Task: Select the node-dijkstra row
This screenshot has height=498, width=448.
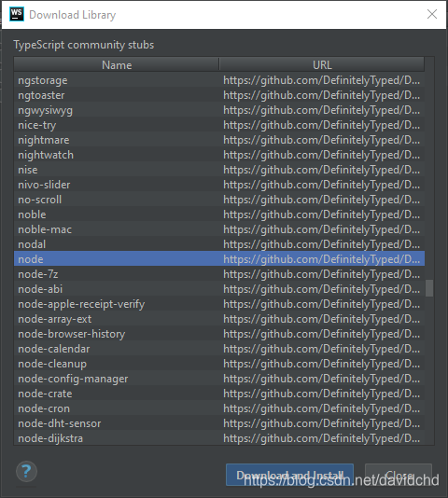Action: click(x=219, y=438)
